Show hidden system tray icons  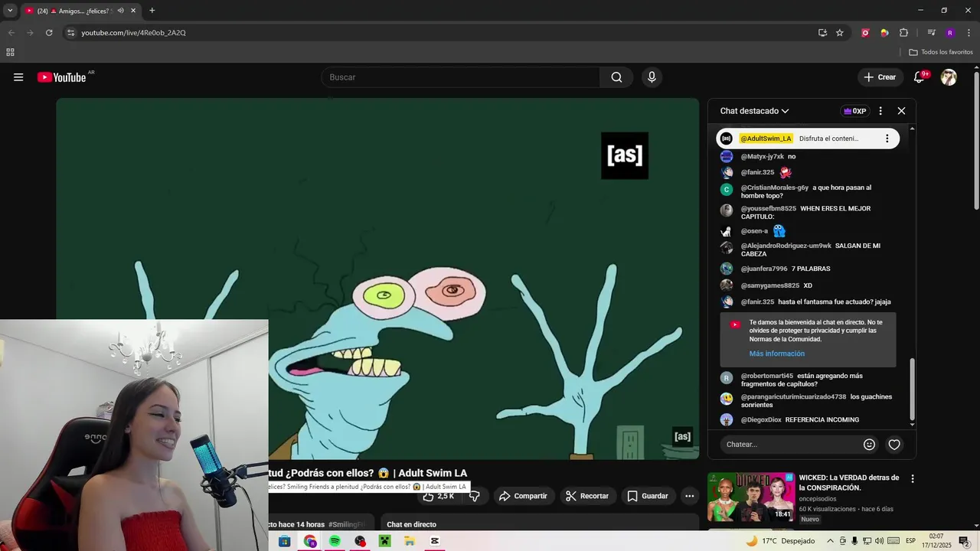click(x=830, y=541)
